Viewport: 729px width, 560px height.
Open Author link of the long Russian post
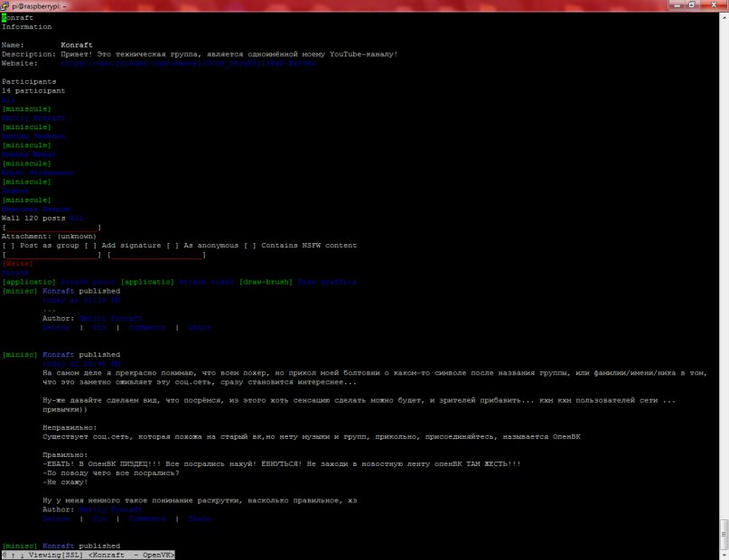click(110, 509)
